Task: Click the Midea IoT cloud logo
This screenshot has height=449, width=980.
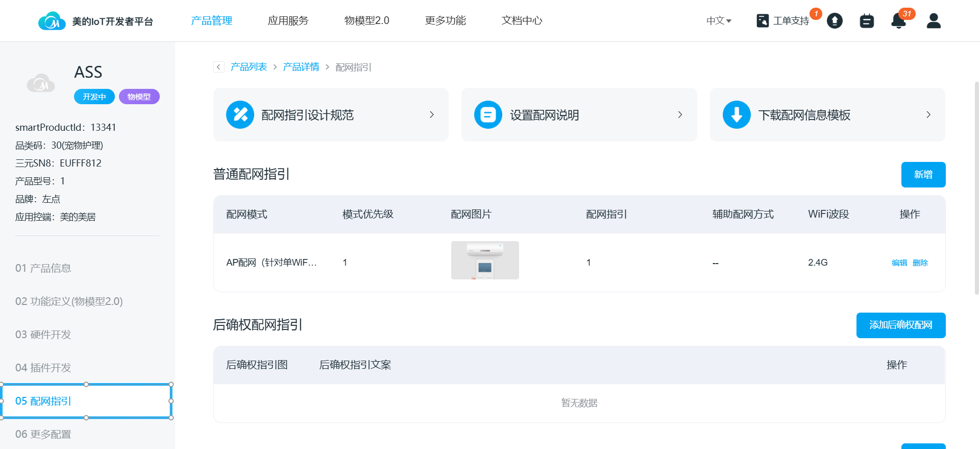Action: [x=52, y=21]
